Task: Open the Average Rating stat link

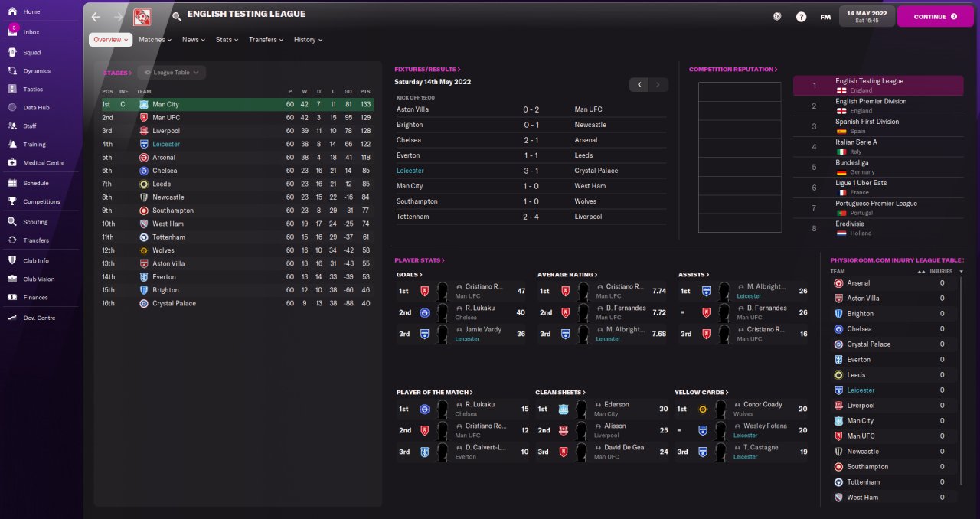Action: tap(567, 274)
